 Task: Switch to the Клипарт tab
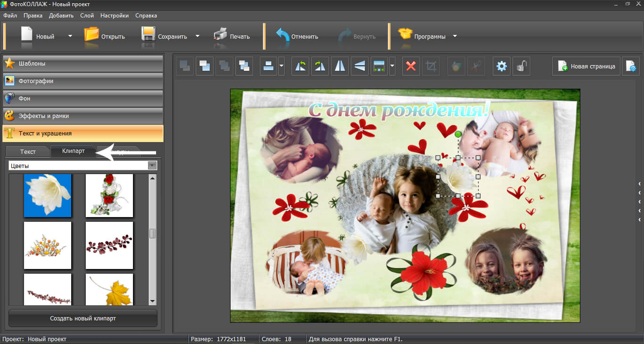coord(74,151)
